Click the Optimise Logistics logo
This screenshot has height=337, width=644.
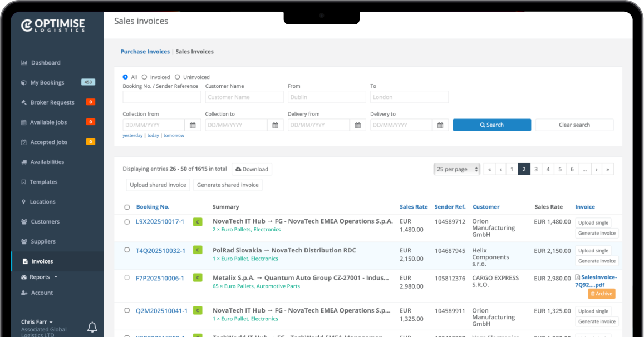(53, 25)
